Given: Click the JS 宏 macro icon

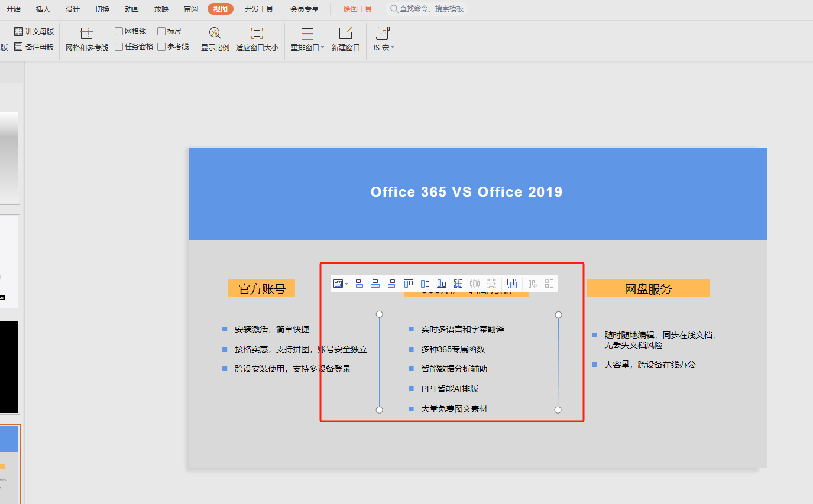Looking at the screenshot, I should (x=383, y=33).
